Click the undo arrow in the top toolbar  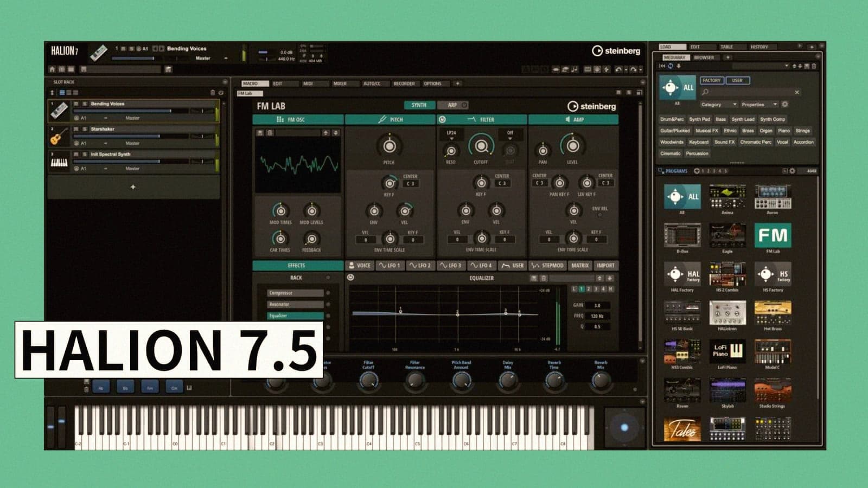pos(618,69)
